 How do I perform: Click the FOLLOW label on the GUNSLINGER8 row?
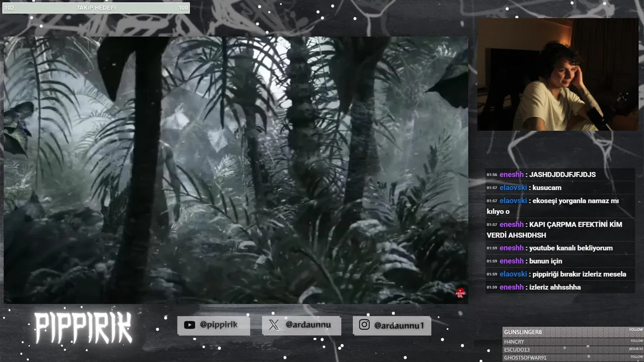pyautogui.click(x=636, y=330)
